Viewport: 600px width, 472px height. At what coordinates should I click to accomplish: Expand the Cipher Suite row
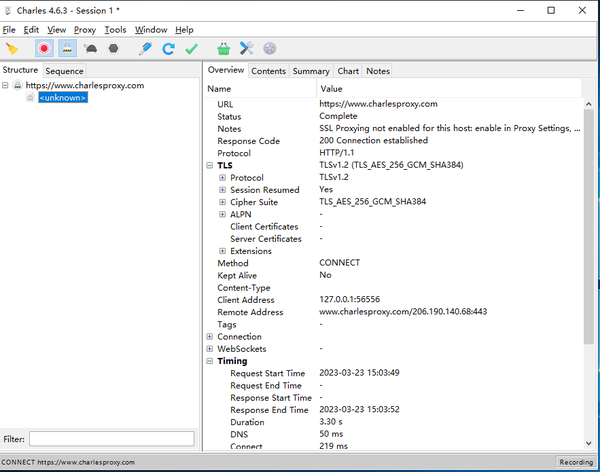tap(223, 202)
